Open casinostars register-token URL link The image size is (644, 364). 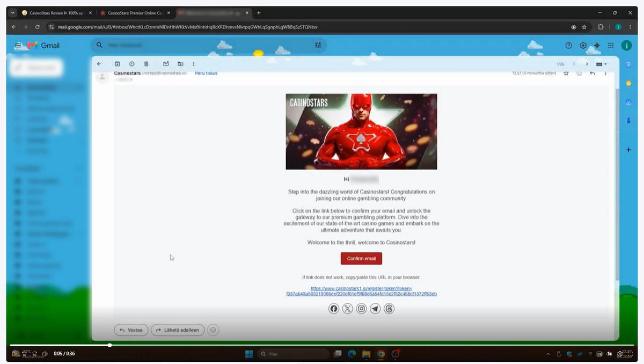pyautogui.click(x=361, y=291)
